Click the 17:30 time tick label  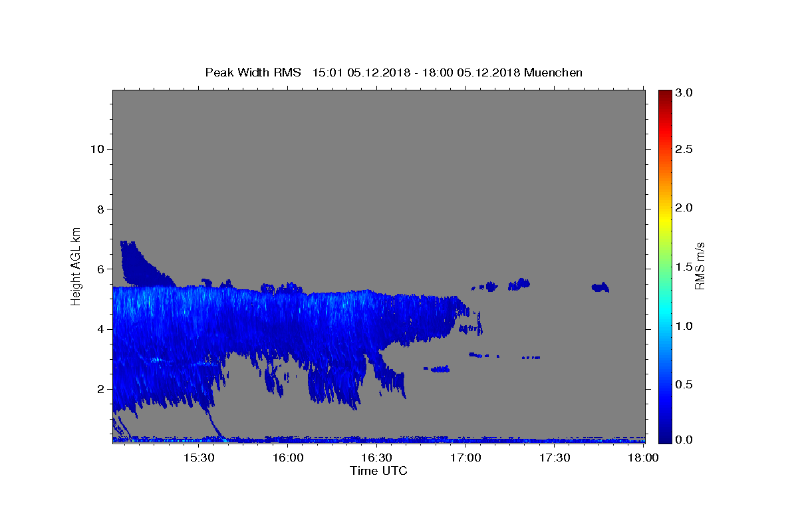(555, 458)
